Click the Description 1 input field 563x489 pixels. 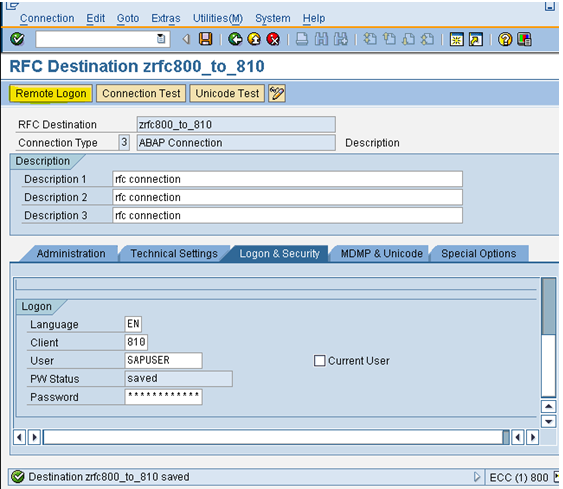pos(287,179)
